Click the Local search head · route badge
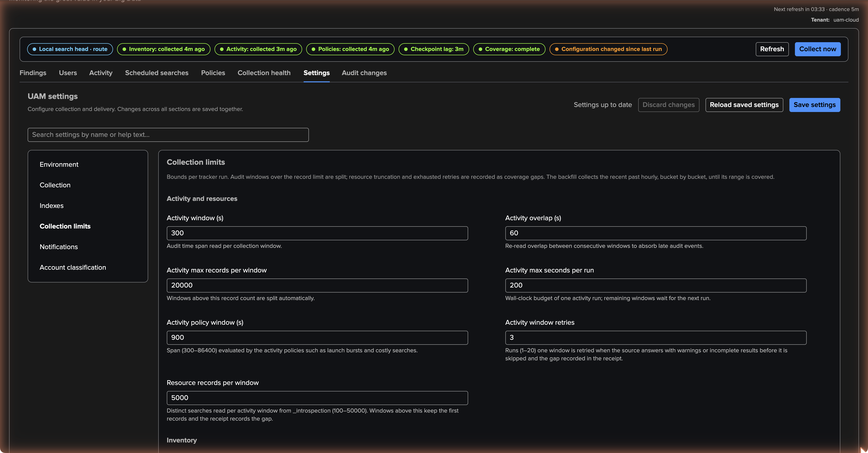This screenshot has width=868, height=453. [x=70, y=49]
